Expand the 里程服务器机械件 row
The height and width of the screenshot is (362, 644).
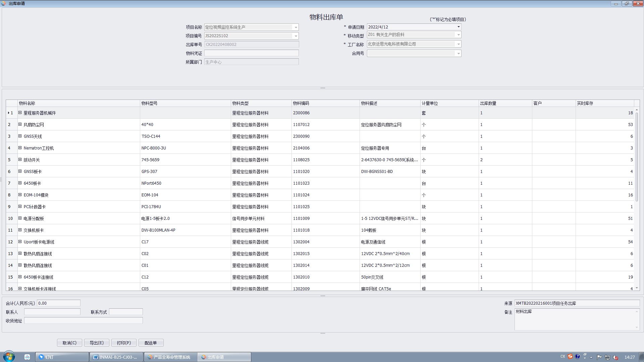tap(20, 113)
